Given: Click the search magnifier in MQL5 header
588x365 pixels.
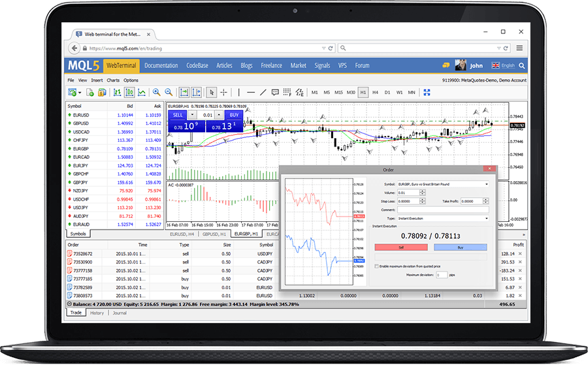Looking at the screenshot, I should pos(521,65).
